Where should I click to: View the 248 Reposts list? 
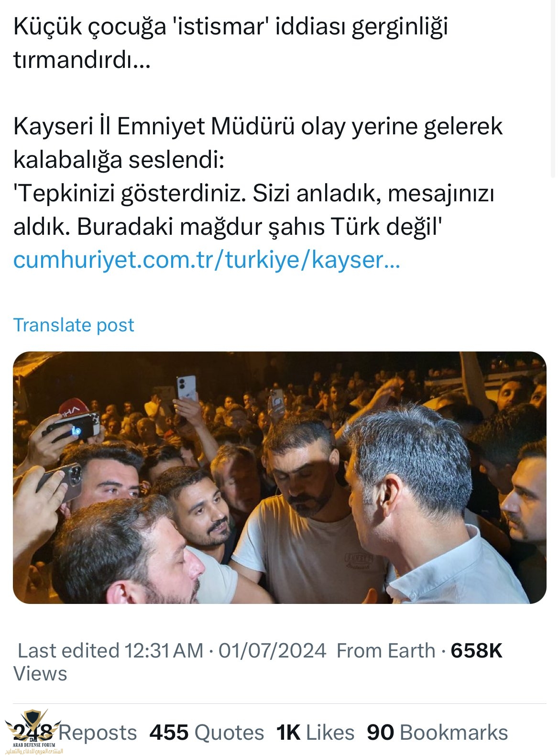point(75,732)
